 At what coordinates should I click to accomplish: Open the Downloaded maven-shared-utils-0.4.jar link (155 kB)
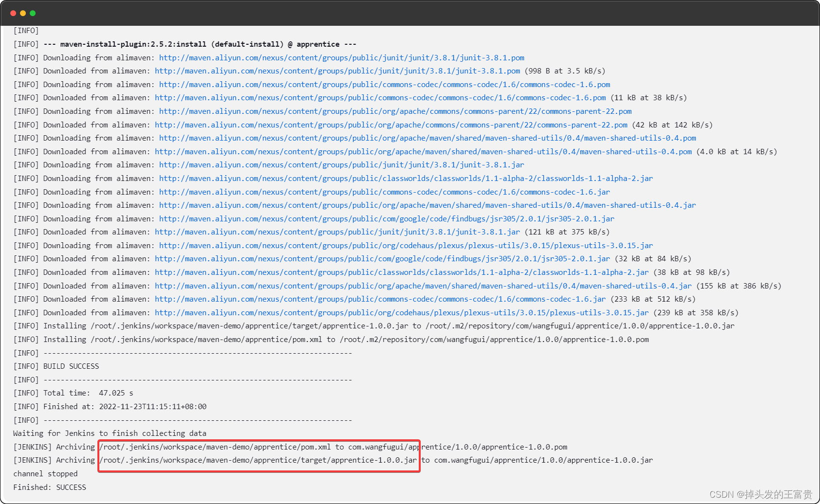click(423, 286)
